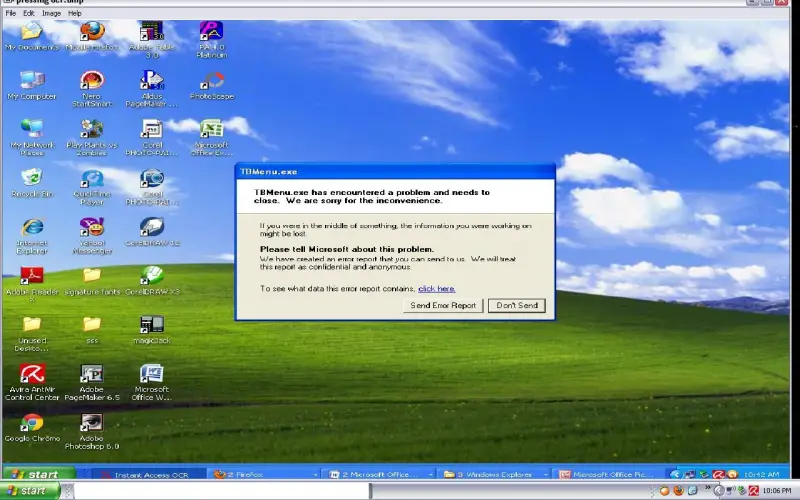Screen dimensions: 800x500
Task: Select the '2 Firefox' taskbar group
Action: pyautogui.click(x=265, y=474)
